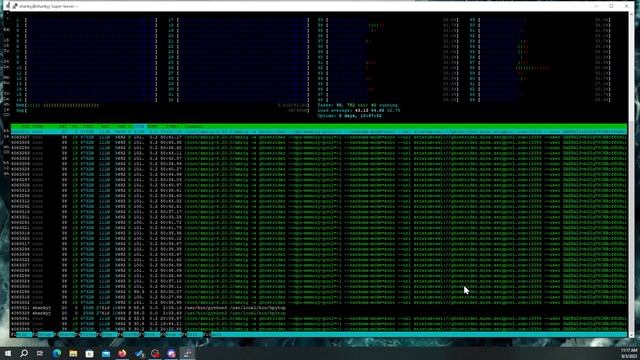Image resolution: width=640 pixels, height=360 pixels.
Task: Open Task View from the taskbar
Action: (40, 353)
